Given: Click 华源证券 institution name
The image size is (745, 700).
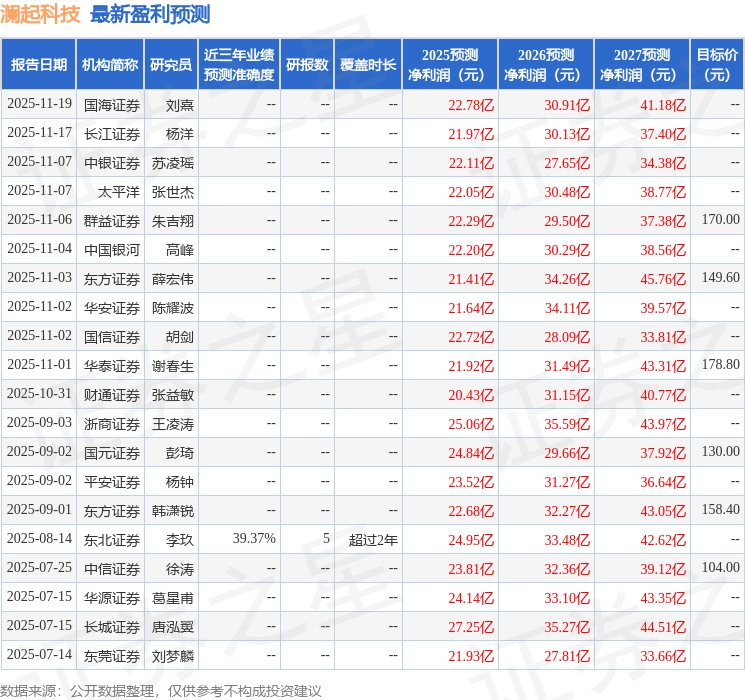Looking at the screenshot, I should (x=112, y=598).
